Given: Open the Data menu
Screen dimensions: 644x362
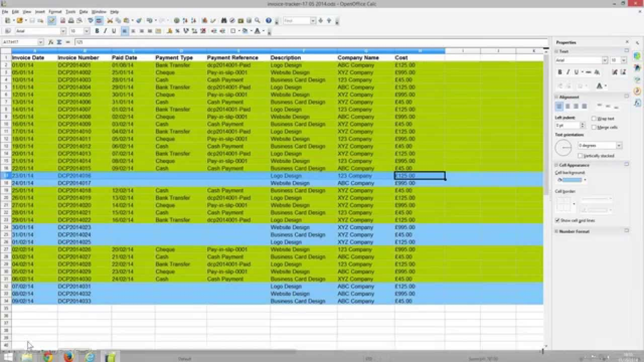Looking at the screenshot, I should click(84, 12).
